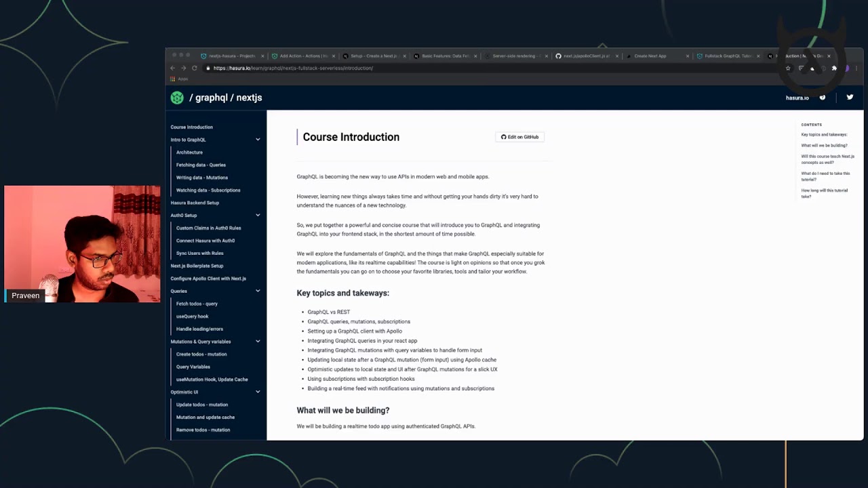The height and width of the screenshot is (488, 868).
Task: Click the nextjs breadcrumb in header
Action: (249, 98)
